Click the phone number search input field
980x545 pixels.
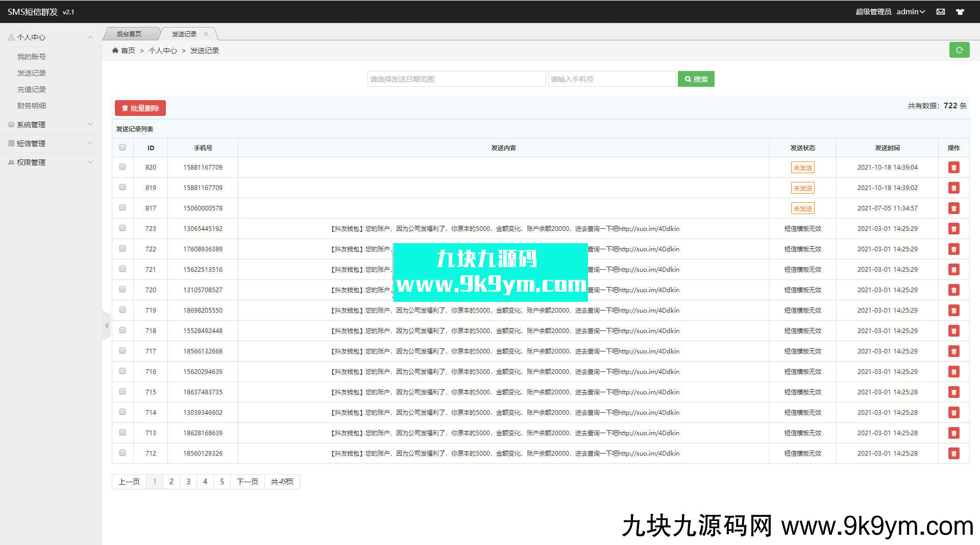[611, 79]
